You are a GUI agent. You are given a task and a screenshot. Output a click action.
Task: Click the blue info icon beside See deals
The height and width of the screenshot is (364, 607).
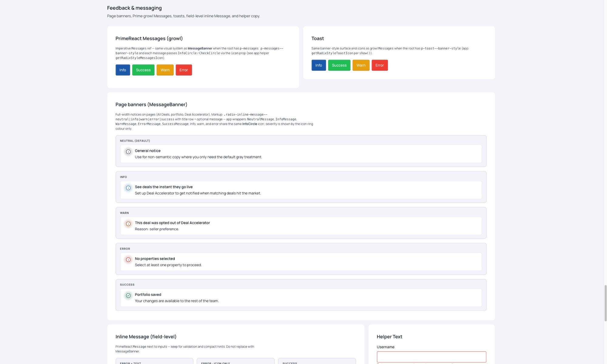pos(128,188)
